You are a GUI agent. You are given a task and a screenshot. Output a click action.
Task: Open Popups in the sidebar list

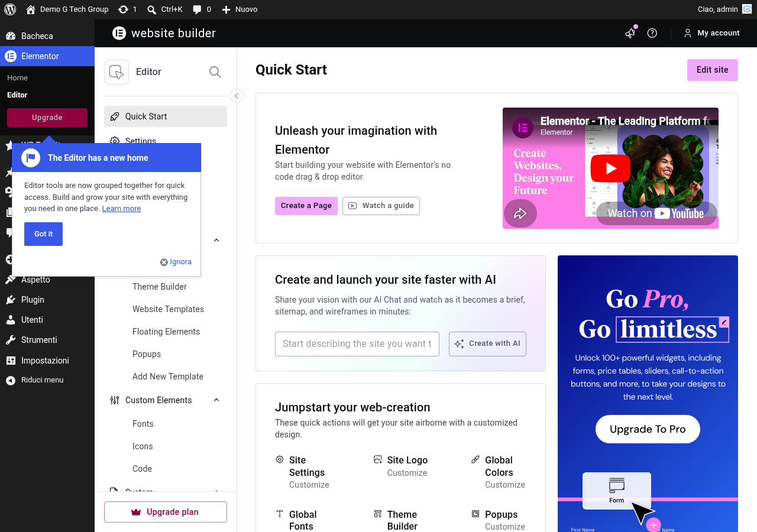point(147,354)
